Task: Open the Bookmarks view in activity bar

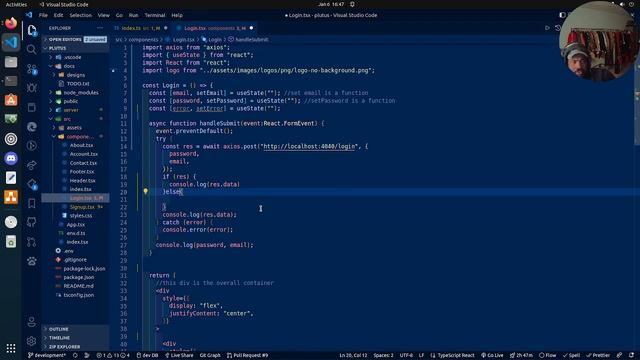Action: pyautogui.click(x=31, y=203)
